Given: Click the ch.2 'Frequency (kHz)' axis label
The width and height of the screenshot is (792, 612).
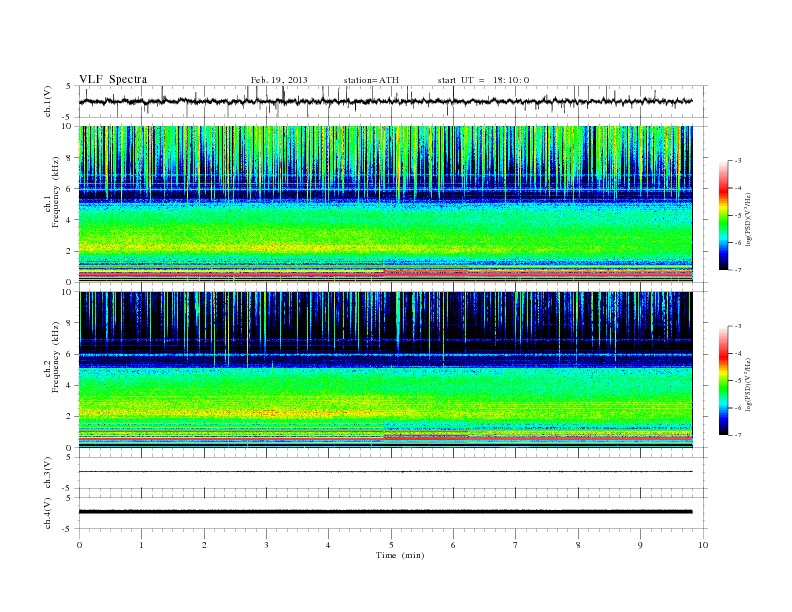Looking at the screenshot, I should pyautogui.click(x=56, y=356).
